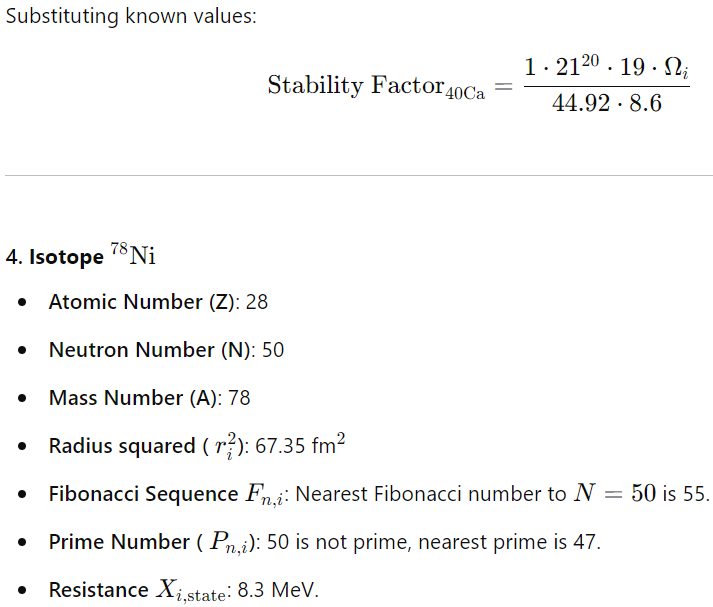Click the Radius squared label
Image resolution: width=713 pixels, height=607 pixels.
[122, 446]
